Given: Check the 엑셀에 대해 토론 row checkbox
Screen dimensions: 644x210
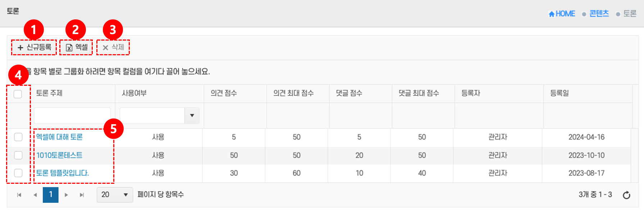Looking at the screenshot, I should tap(18, 137).
